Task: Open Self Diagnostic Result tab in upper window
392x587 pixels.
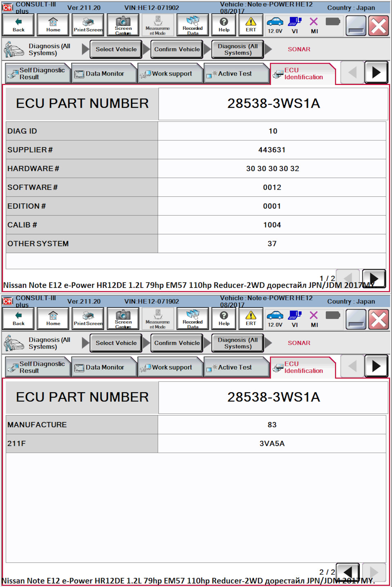Action: pos(38,73)
